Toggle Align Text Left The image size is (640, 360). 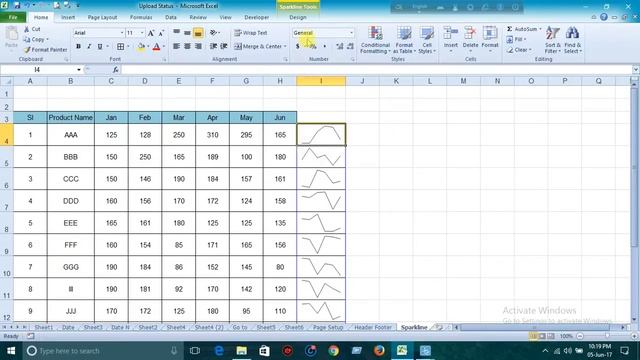tap(177, 47)
